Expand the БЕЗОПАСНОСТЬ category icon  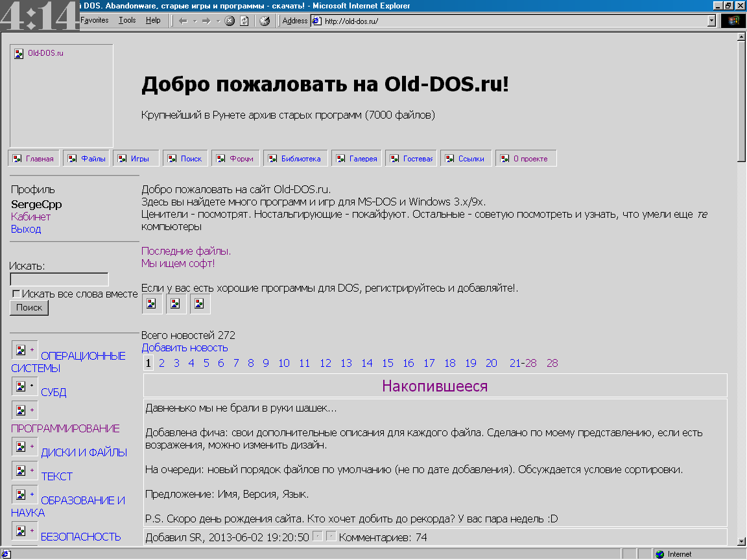[25, 531]
